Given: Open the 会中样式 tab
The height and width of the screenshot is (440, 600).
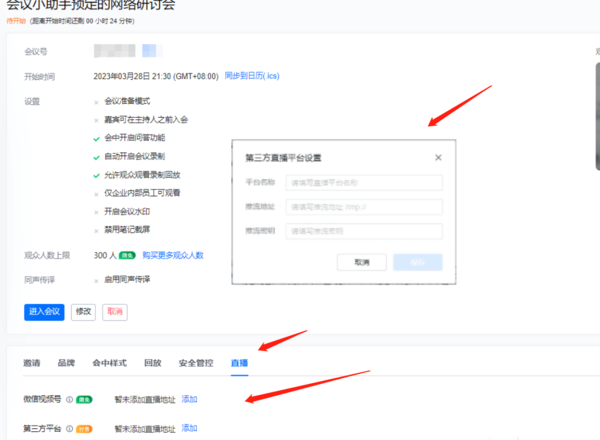Looking at the screenshot, I should 109,363.
